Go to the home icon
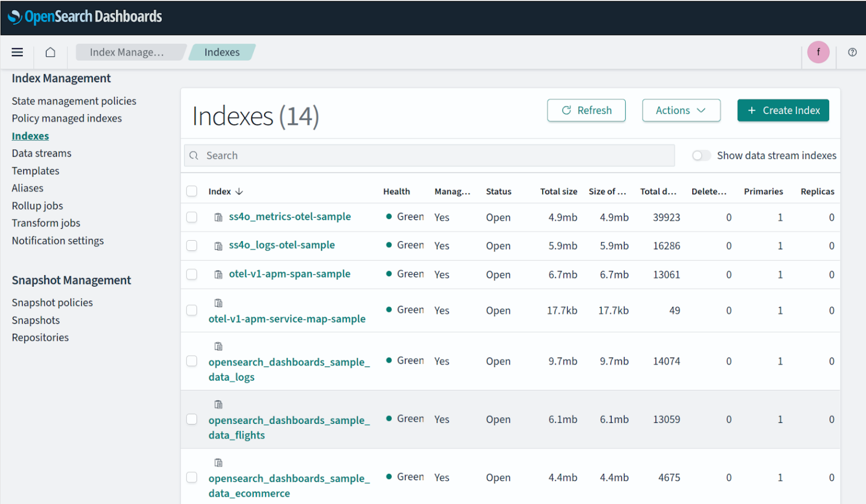Image resolution: width=866 pixels, height=504 pixels. point(51,52)
